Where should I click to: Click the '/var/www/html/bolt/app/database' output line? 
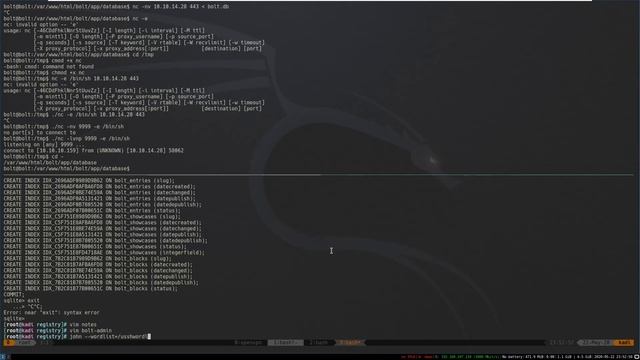pyautogui.click(x=50, y=162)
